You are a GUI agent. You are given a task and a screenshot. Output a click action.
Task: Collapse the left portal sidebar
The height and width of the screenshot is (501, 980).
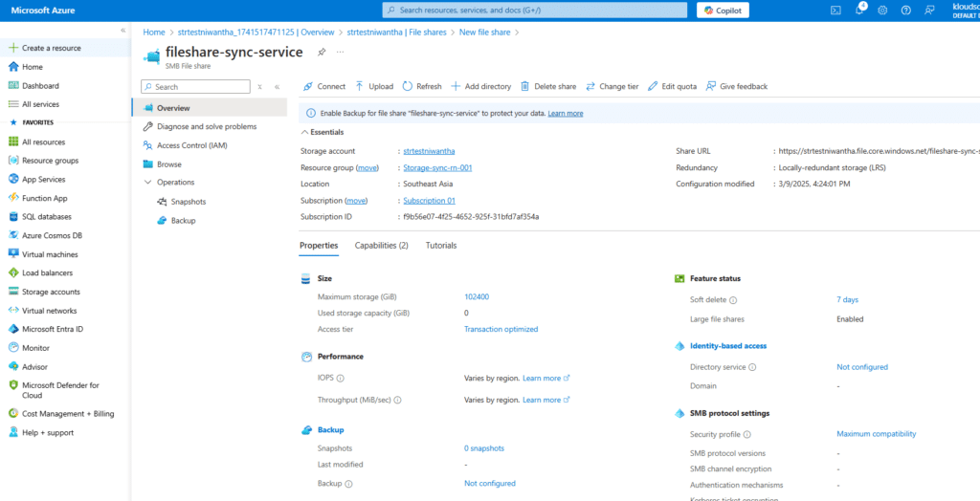122,31
